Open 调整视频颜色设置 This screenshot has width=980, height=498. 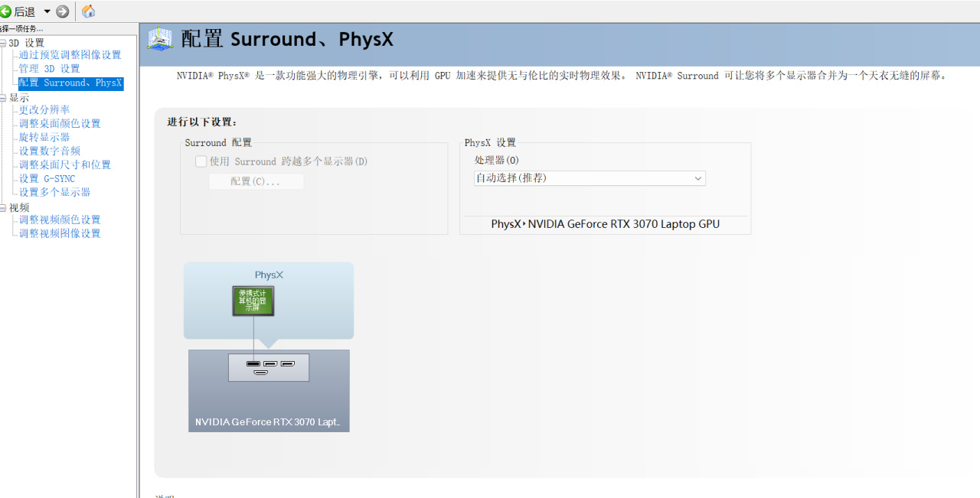[60, 220]
